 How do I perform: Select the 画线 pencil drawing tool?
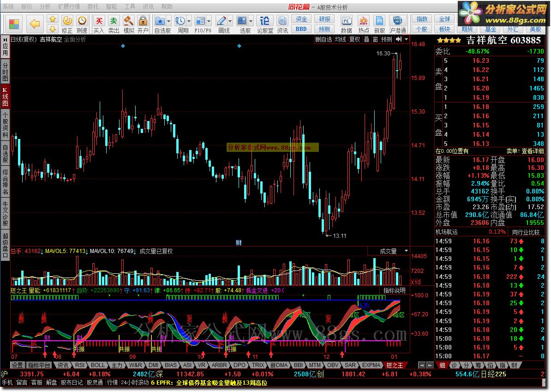(222, 21)
